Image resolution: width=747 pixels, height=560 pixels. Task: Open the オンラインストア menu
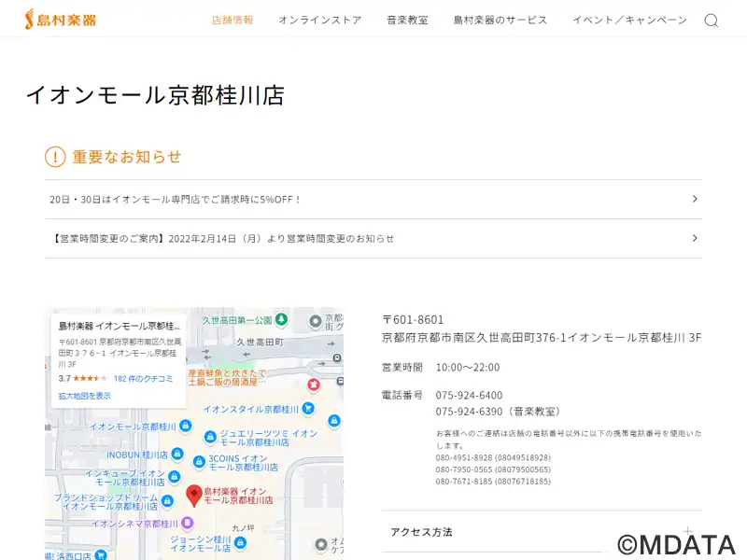coord(319,20)
